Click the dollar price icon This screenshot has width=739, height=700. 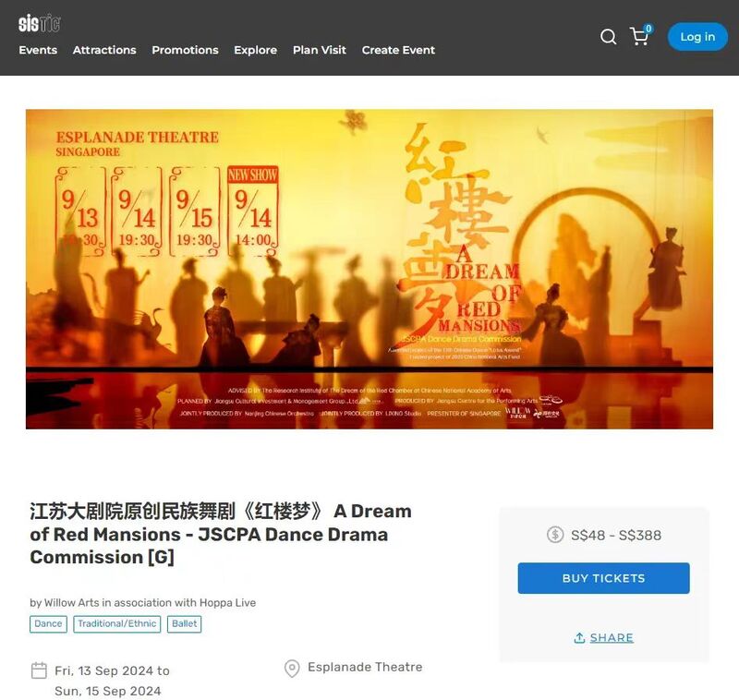pyautogui.click(x=555, y=535)
